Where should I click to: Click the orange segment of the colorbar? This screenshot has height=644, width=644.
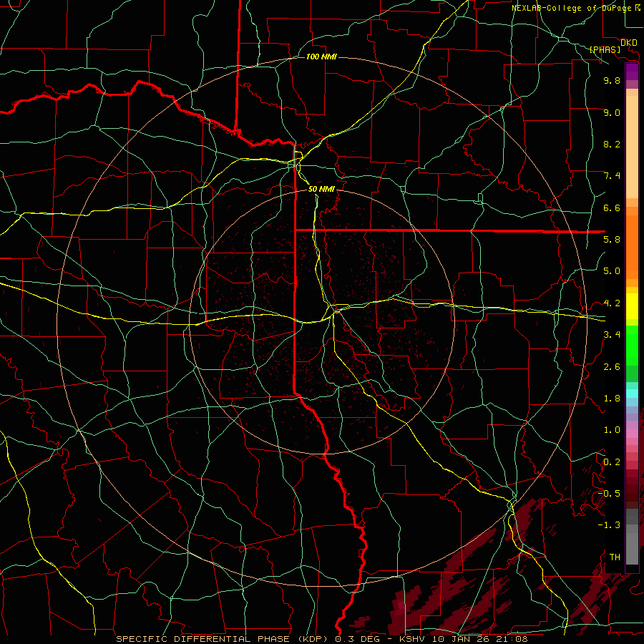pyautogui.click(x=632, y=246)
